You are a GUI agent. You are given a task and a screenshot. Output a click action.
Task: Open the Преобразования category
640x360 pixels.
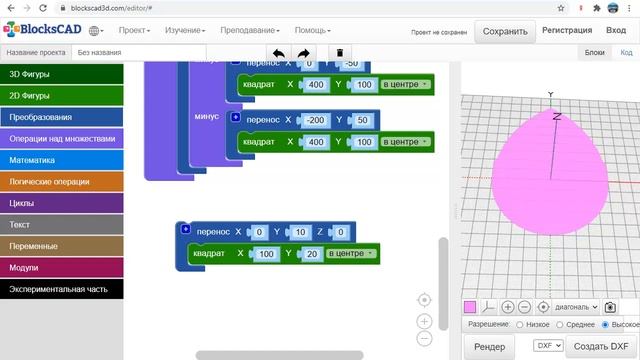pos(62,117)
